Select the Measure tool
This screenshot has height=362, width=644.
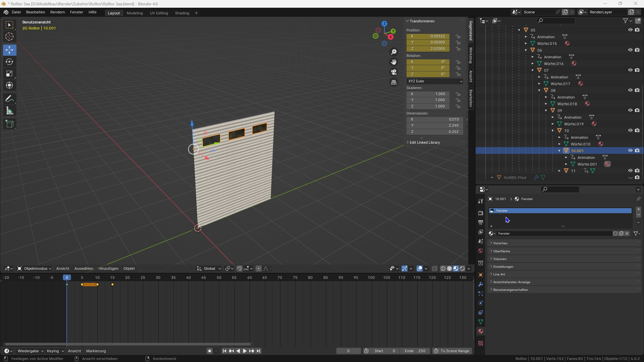coord(9,111)
